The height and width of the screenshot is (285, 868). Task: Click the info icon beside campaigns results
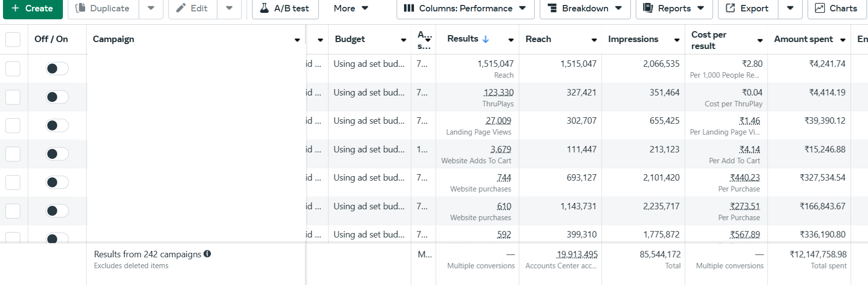coord(207,254)
